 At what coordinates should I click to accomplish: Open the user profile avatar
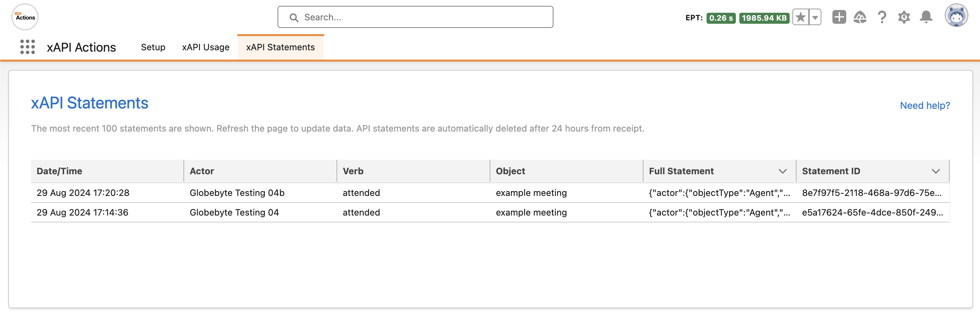(x=956, y=16)
